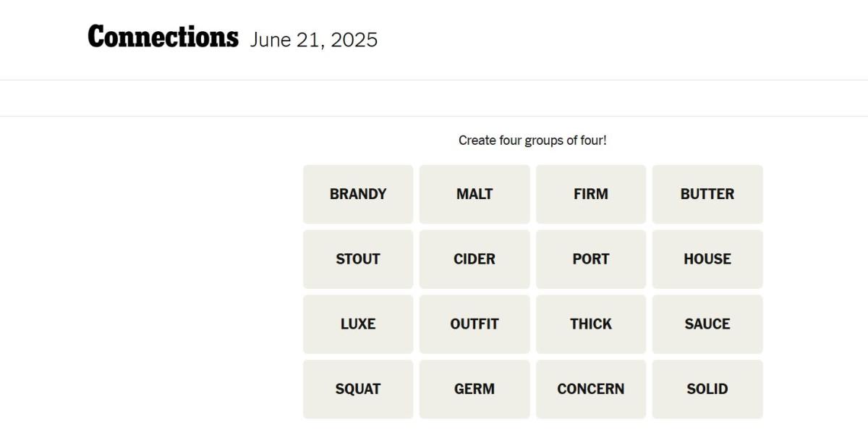
Task: Tap the PORT tile
Action: [591, 259]
